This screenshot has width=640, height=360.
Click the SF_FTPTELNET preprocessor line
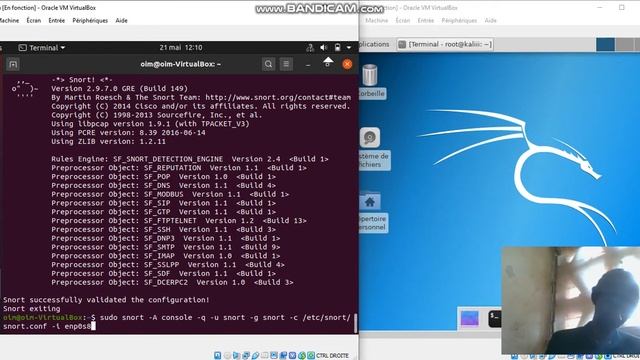pyautogui.click(x=179, y=221)
